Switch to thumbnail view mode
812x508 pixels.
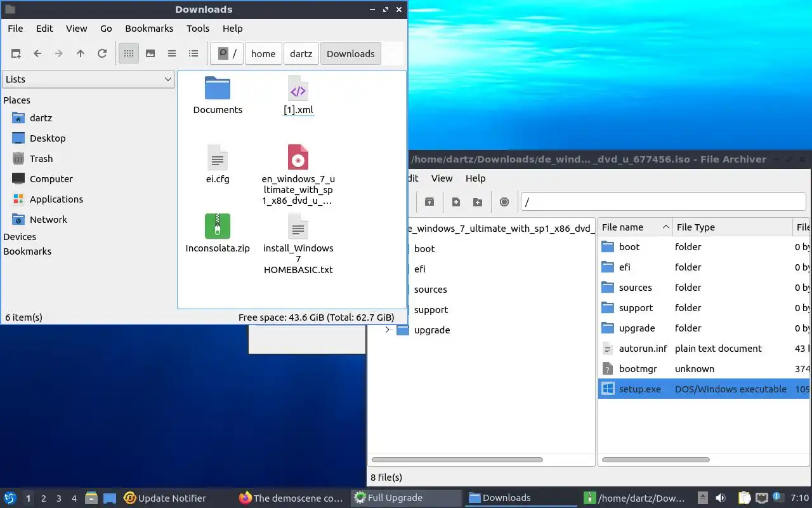(x=150, y=54)
